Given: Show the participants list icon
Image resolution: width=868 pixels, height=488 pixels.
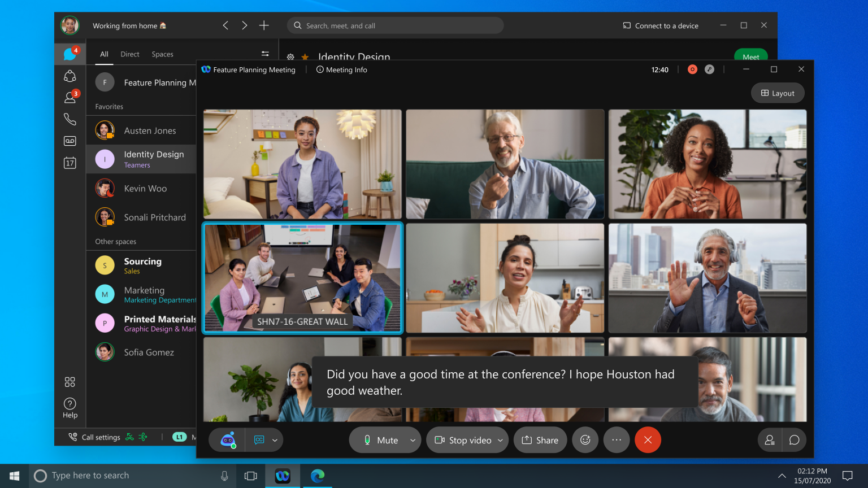Looking at the screenshot, I should [x=769, y=440].
